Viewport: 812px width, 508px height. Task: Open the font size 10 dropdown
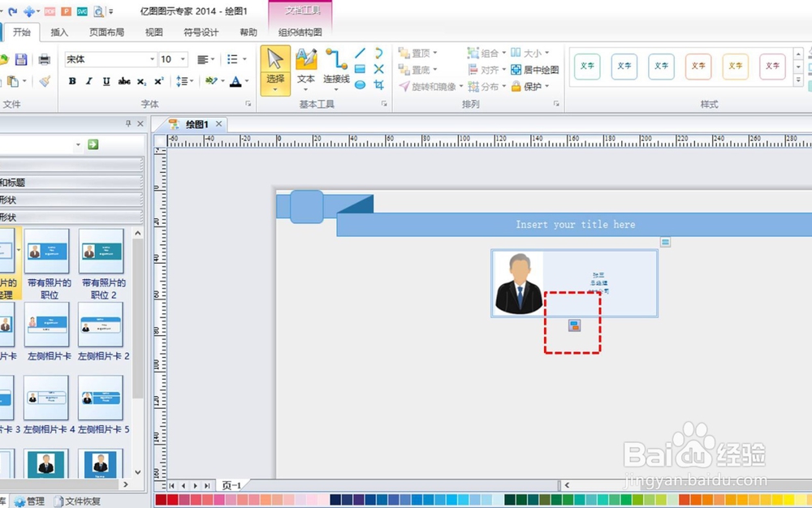183,59
